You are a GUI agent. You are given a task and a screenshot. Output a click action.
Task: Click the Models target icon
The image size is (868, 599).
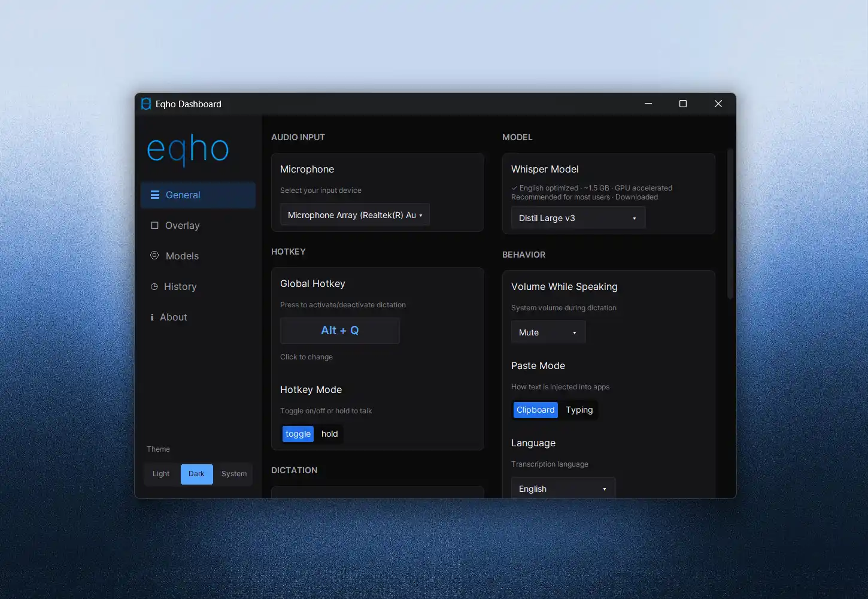154,255
